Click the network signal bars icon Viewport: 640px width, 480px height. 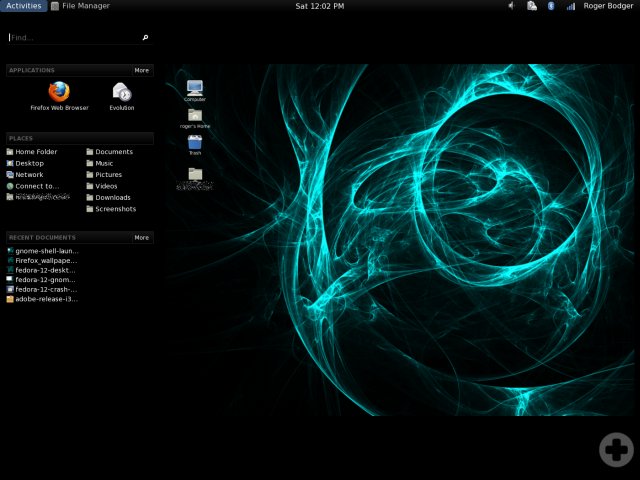(x=570, y=6)
